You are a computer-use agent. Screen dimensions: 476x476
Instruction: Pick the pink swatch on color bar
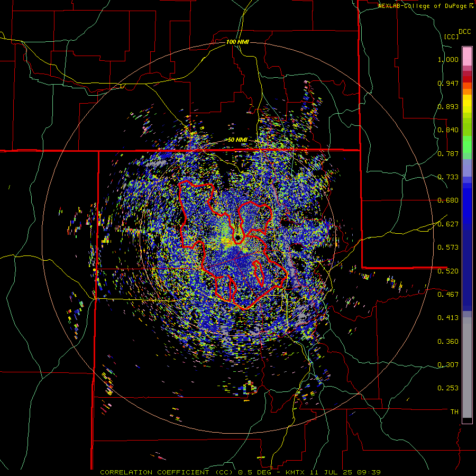(x=467, y=57)
